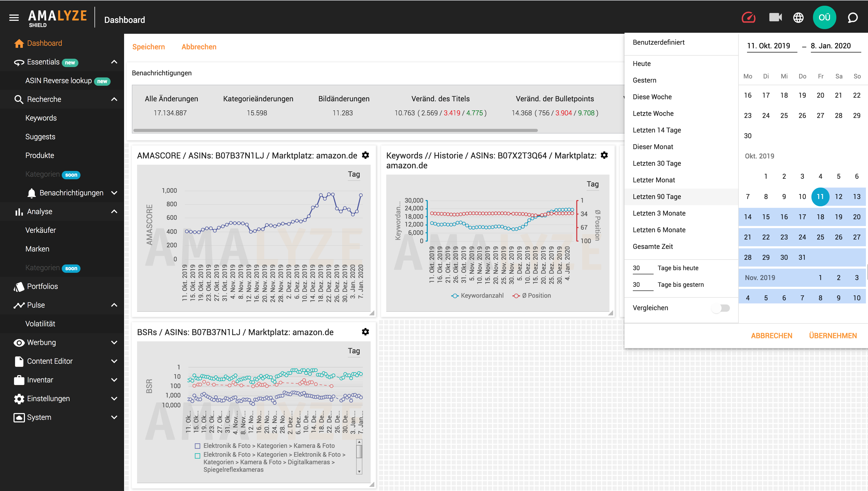This screenshot has width=868, height=491.
Task: Click the Tage bis heute number field
Action: pyautogui.click(x=643, y=268)
